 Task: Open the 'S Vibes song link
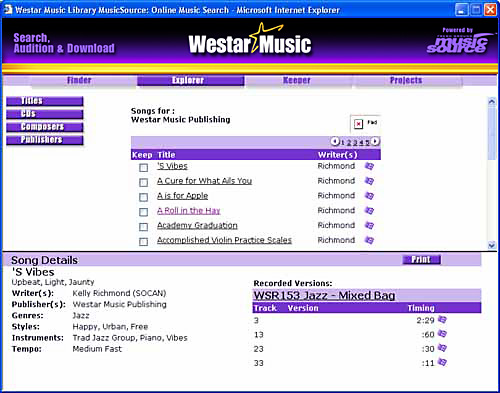(172, 166)
